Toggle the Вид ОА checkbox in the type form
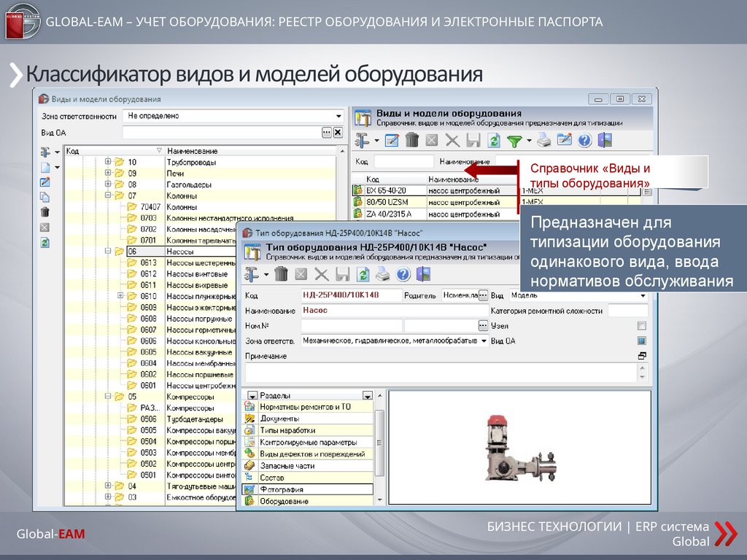 click(642, 341)
